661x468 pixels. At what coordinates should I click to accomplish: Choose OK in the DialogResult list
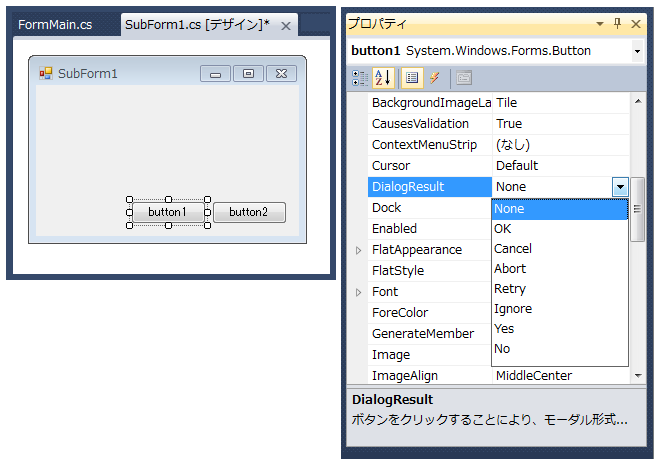[x=559, y=229]
